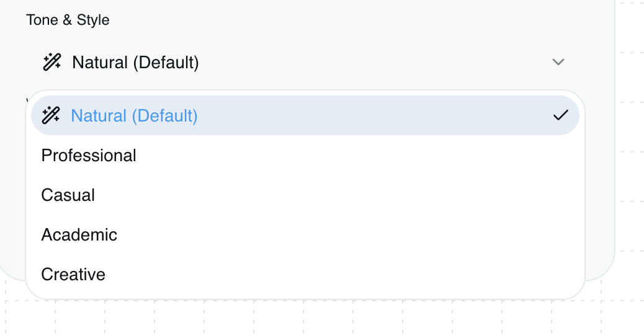Click the magic wand icon in the Tone & Style field
This screenshot has height=336, width=644.
tap(51, 62)
